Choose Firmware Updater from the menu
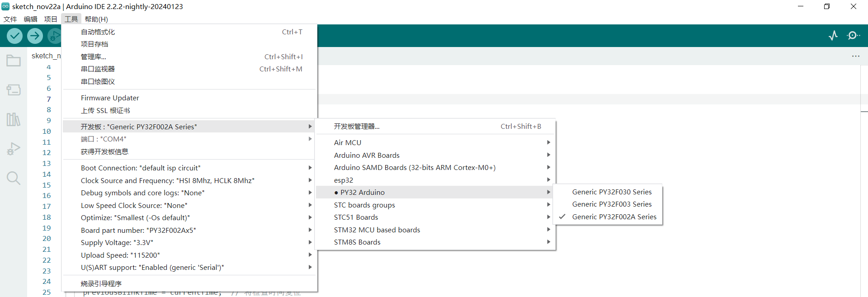Screen dimensions: 868x297 (x=110, y=98)
